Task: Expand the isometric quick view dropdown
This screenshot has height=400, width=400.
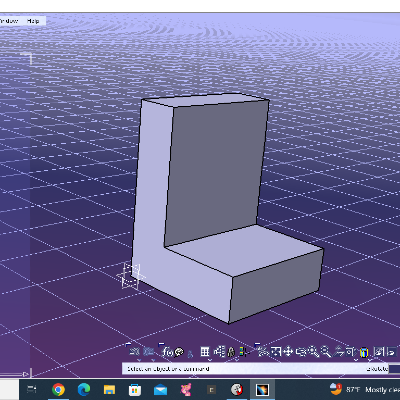Action: click(356, 360)
